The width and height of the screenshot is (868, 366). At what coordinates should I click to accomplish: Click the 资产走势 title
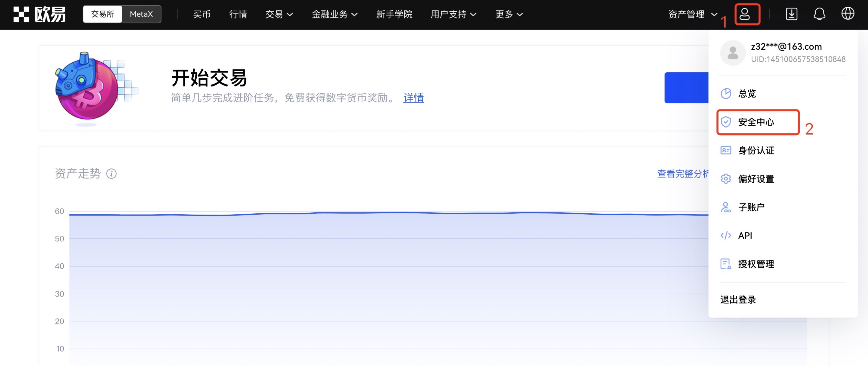[x=77, y=174]
